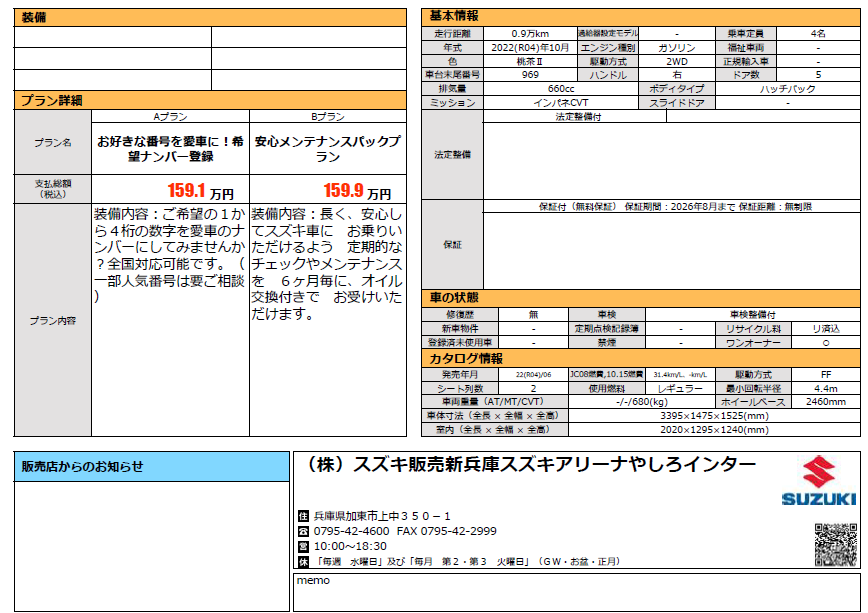This screenshot has height=613, width=868.
Task: Click the Aプラン price 159.1万円
Action: [x=200, y=190]
